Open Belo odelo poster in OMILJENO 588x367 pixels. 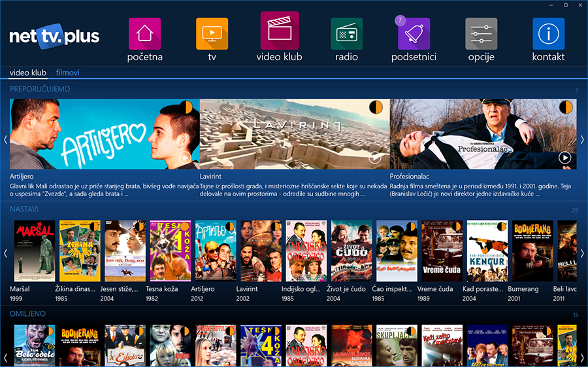35,346
